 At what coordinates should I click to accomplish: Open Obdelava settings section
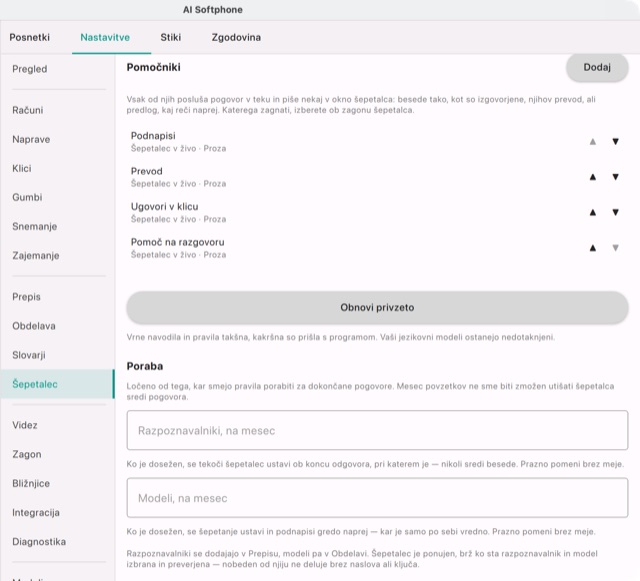[x=58, y=326]
